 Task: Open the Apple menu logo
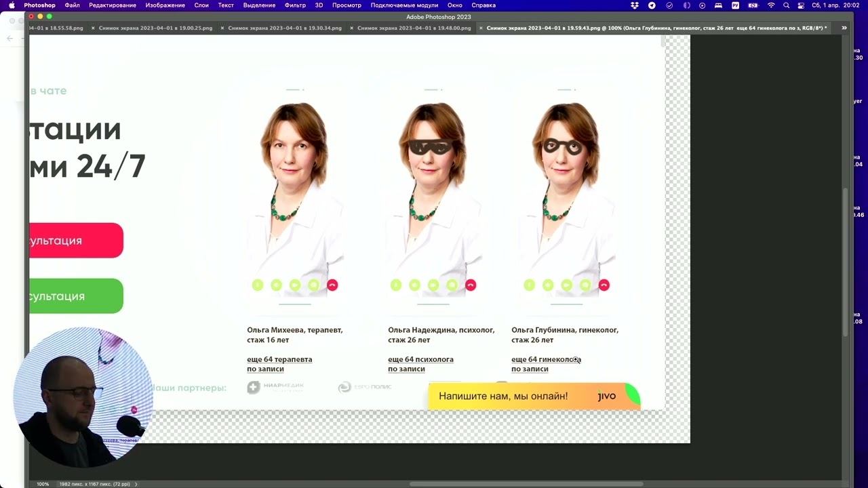pos(12,5)
